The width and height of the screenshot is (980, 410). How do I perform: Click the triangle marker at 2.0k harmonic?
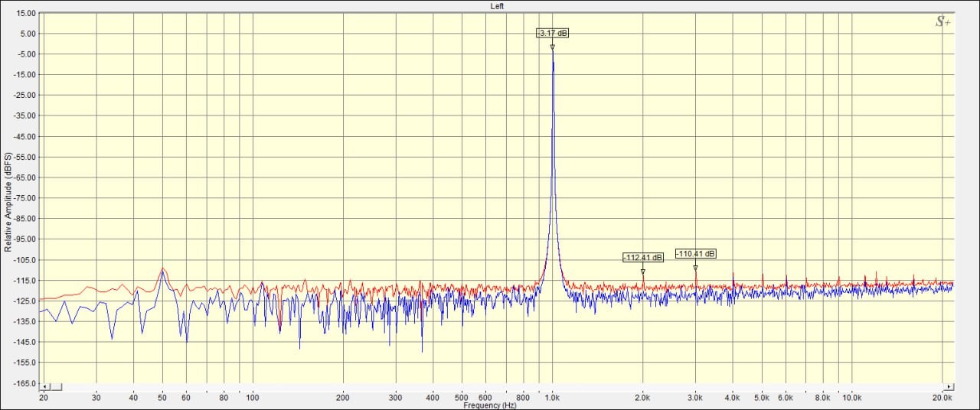(643, 272)
